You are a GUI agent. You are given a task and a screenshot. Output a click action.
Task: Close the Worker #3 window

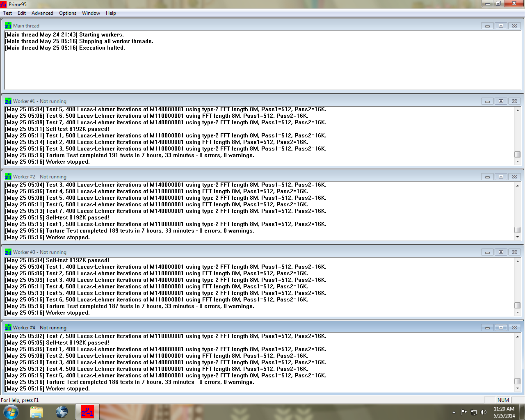514,252
